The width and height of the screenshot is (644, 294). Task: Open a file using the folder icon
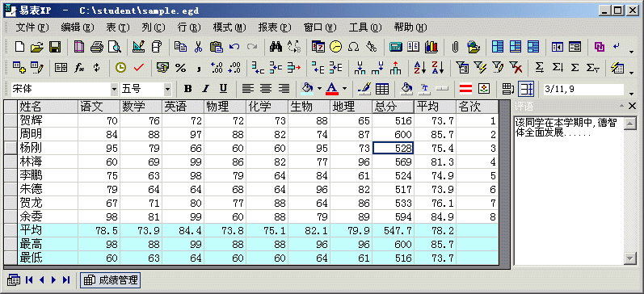37,47
